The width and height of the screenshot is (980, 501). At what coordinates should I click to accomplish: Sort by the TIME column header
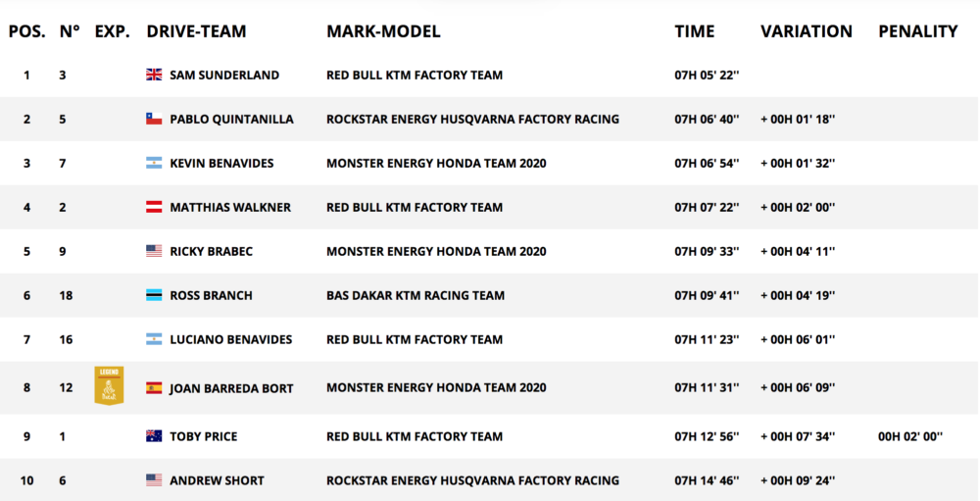pos(695,31)
